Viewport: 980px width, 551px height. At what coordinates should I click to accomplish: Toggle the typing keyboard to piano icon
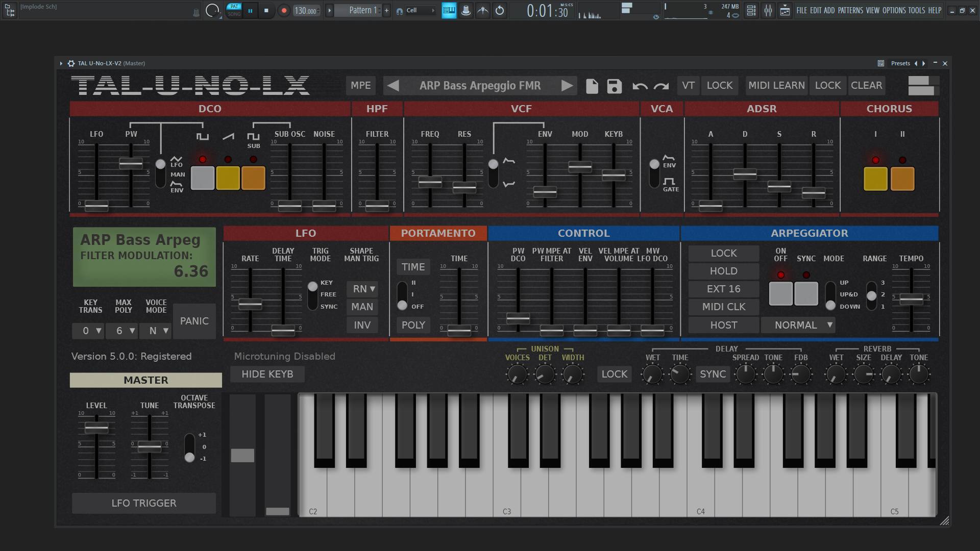449,10
